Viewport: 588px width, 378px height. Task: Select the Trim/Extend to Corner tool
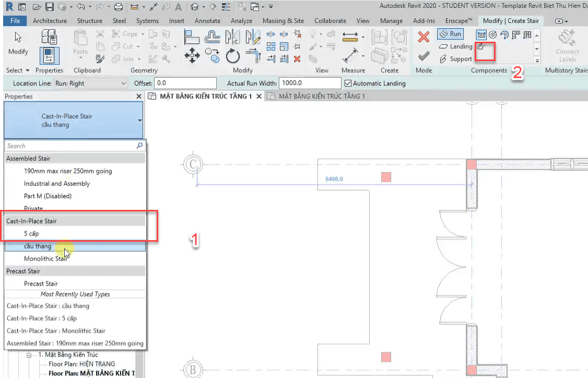click(x=253, y=55)
